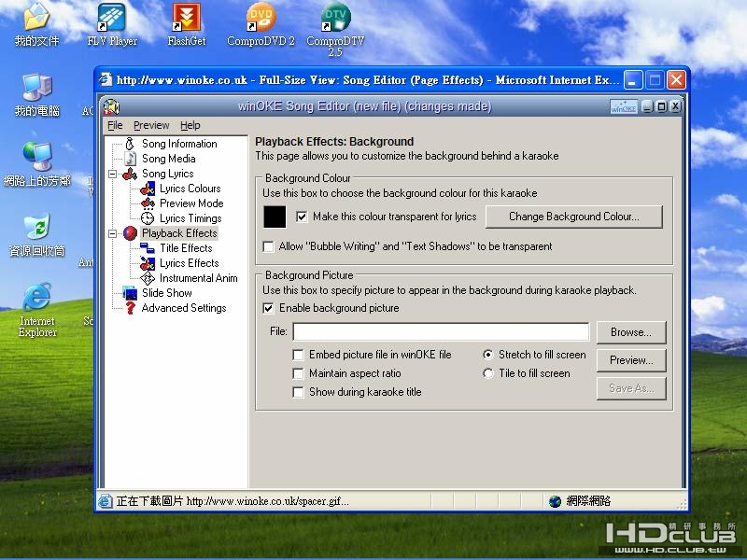Uncheck Enable background picture

click(x=269, y=308)
